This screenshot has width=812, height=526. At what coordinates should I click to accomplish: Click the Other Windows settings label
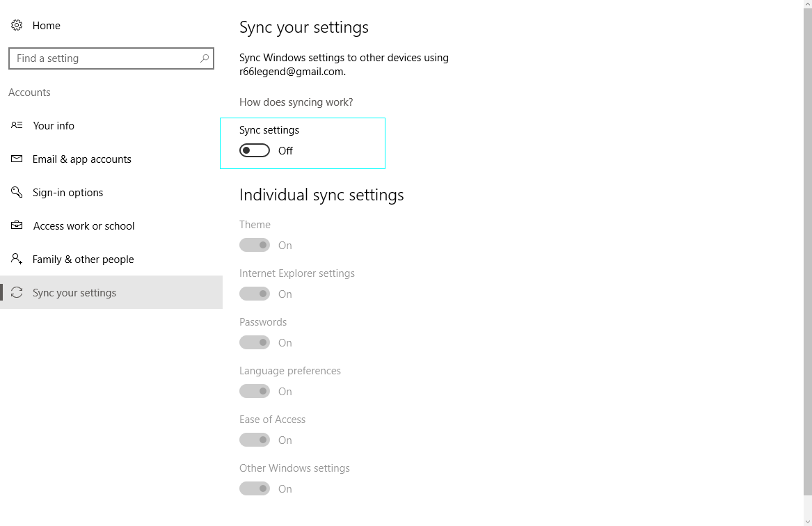(294, 468)
